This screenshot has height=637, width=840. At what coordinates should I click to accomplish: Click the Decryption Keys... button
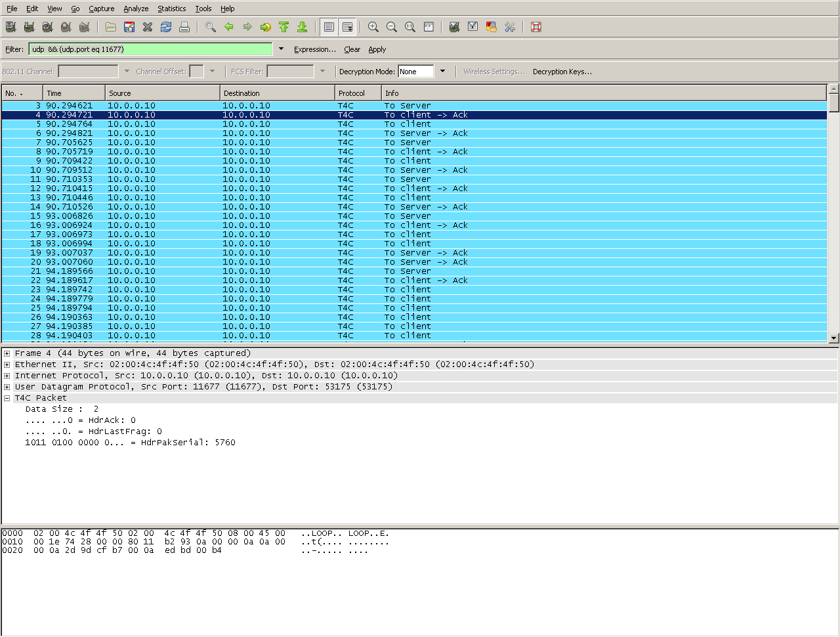tap(562, 72)
